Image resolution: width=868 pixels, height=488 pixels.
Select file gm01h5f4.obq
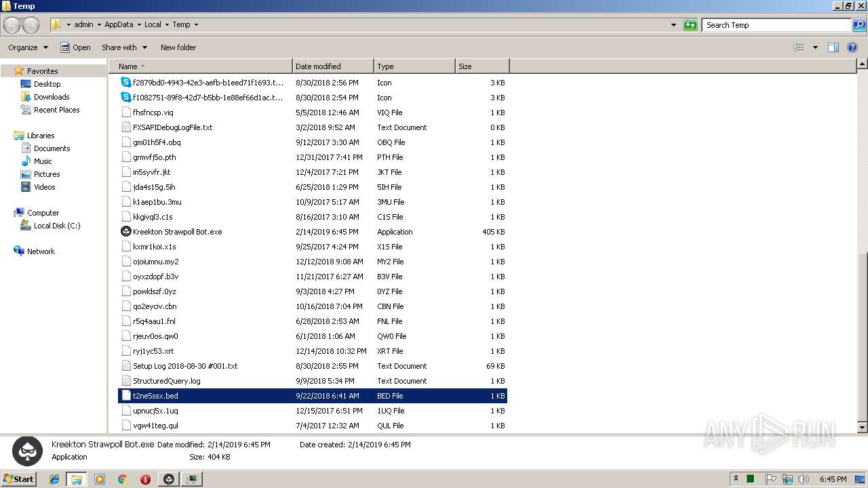click(x=313, y=142)
